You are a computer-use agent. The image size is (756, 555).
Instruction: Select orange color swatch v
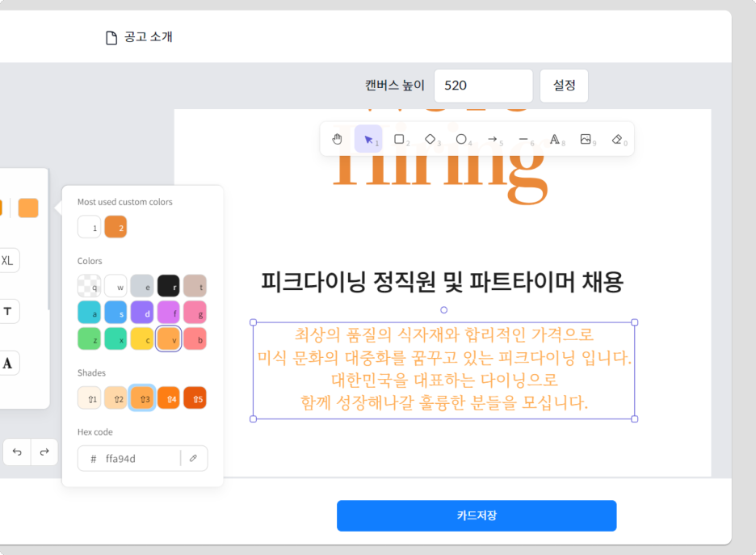point(169,339)
